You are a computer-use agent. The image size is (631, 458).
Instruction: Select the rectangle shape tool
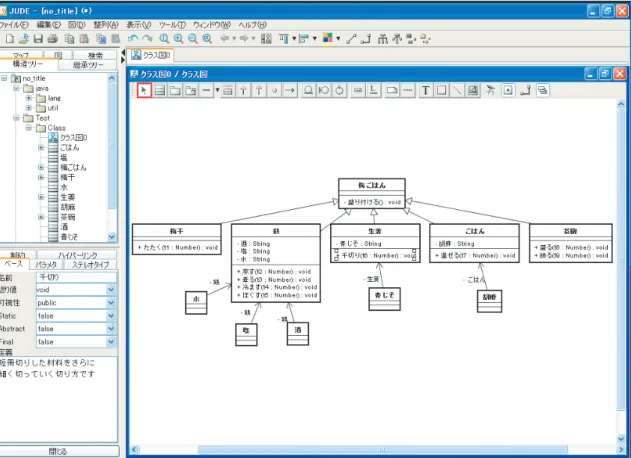pyautogui.click(x=441, y=90)
